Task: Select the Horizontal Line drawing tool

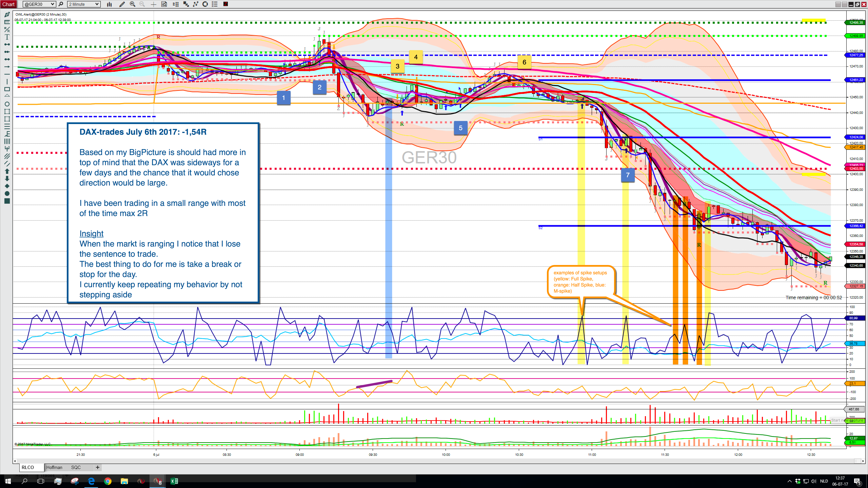Action: tap(7, 74)
